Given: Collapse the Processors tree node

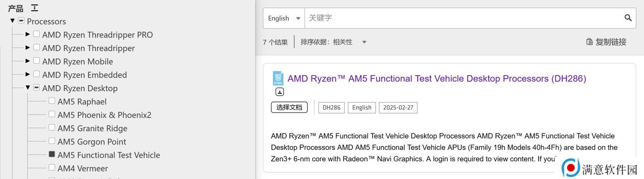Looking at the screenshot, I should [13, 21].
